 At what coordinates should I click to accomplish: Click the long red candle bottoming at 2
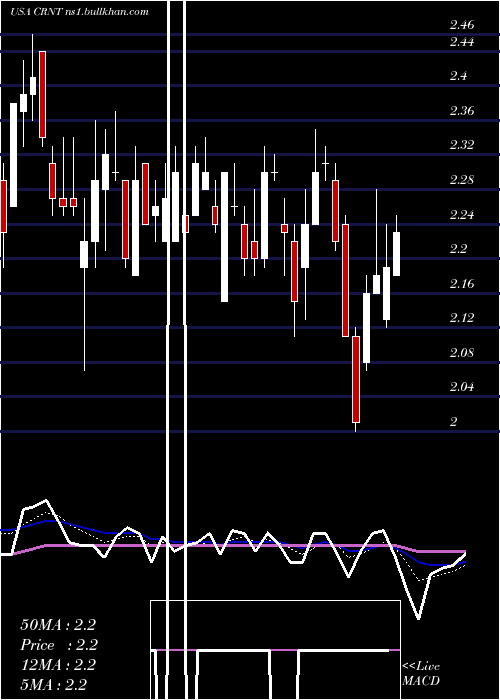(x=356, y=379)
